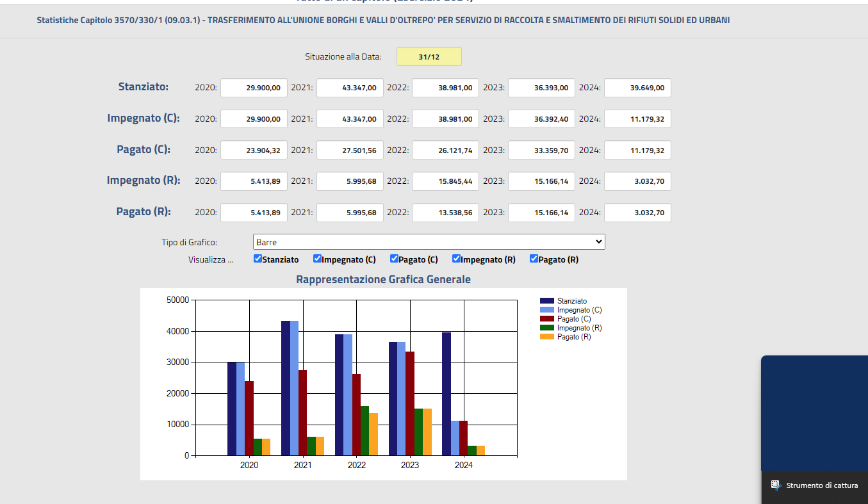Focus the Impegnato (R) 2022 field
Image resolution: width=868 pixels, height=504 pixels.
click(x=445, y=181)
